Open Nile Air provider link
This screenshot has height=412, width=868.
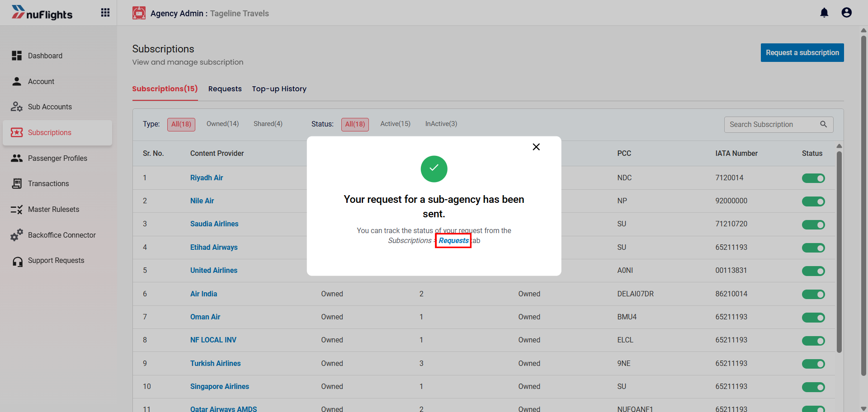point(202,201)
